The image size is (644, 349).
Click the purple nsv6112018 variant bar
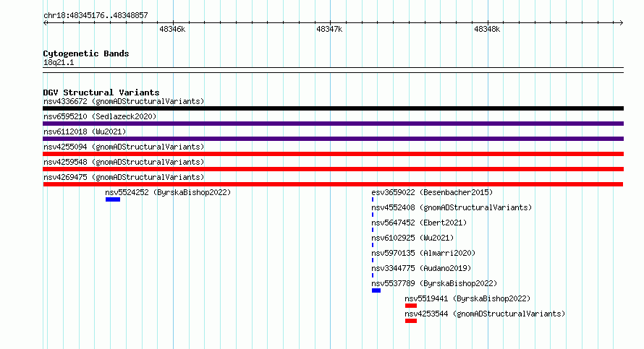[333, 139]
